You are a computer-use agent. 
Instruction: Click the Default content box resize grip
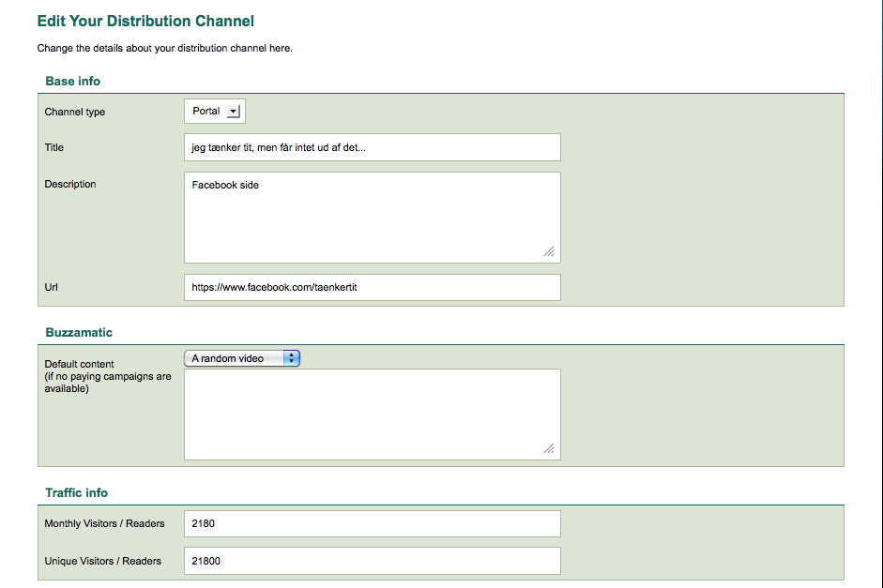[x=549, y=448]
